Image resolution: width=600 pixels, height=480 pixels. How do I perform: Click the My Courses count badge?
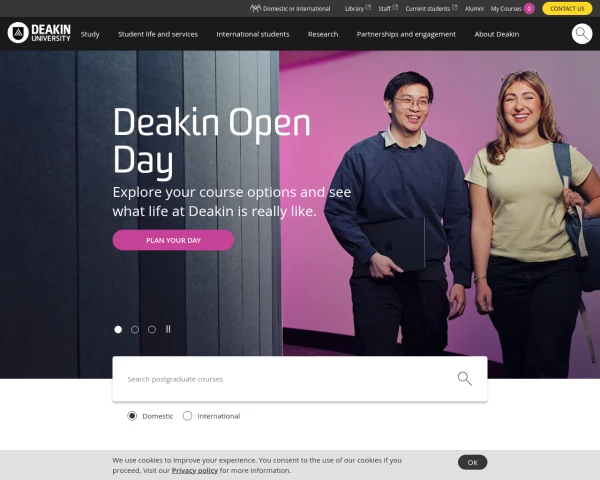coord(529,8)
